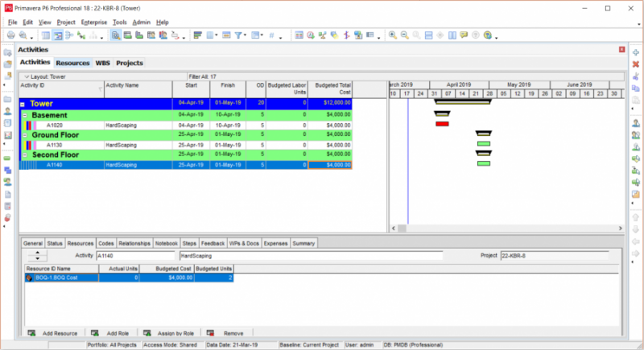Click Gantt horizontal scrollbar right arrow
644x350 pixels.
point(620,229)
